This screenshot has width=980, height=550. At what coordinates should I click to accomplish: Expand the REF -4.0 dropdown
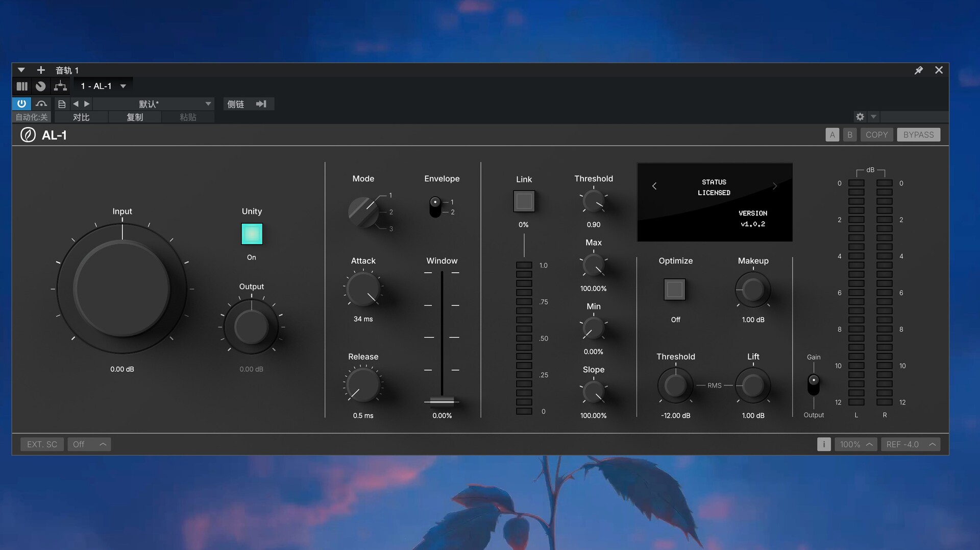pos(911,444)
